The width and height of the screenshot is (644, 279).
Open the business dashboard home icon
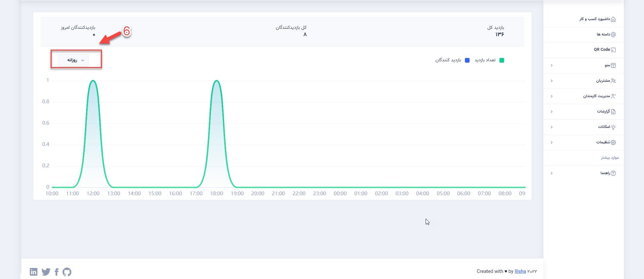tap(613, 19)
